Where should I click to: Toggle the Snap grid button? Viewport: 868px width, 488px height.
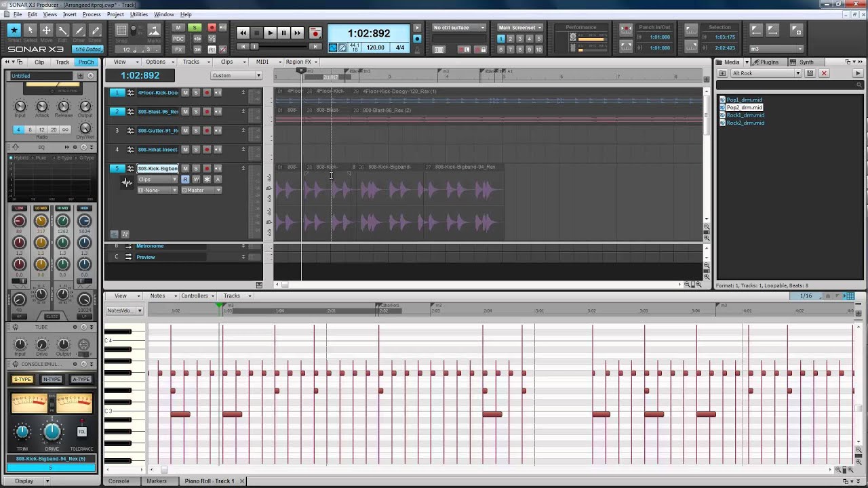121,30
